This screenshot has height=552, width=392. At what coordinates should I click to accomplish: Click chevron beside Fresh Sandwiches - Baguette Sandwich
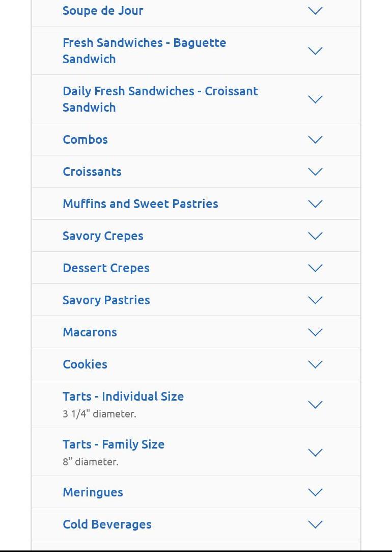click(316, 51)
